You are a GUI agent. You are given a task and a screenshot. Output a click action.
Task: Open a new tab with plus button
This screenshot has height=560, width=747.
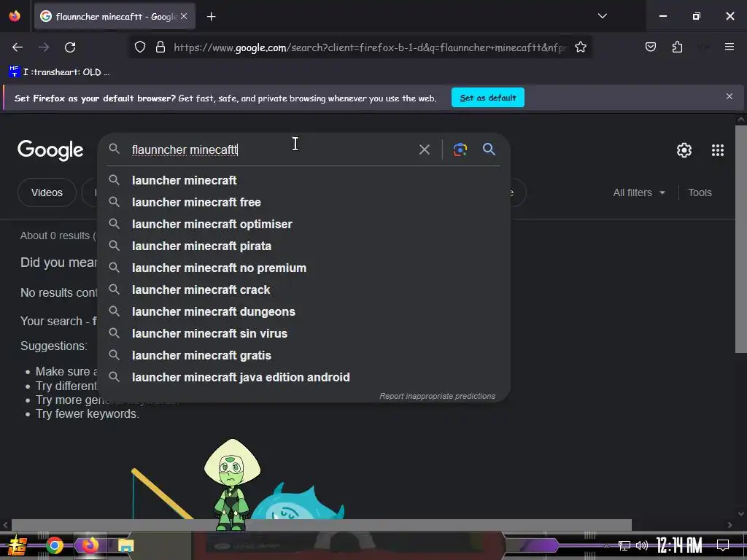211,17
